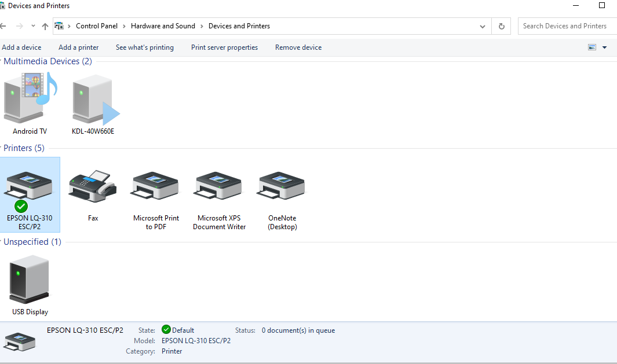Open the address bar history dropdown
Viewport: 617px width, 364px height.
tap(483, 26)
